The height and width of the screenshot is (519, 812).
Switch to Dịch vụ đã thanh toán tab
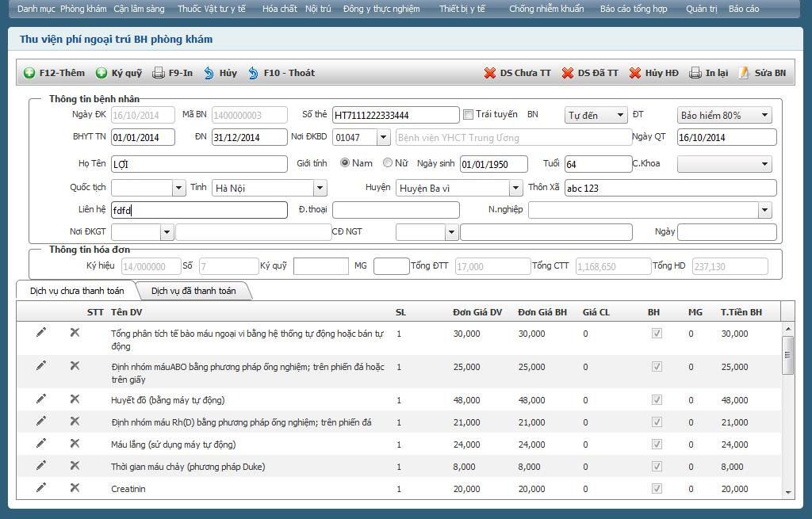(x=193, y=291)
